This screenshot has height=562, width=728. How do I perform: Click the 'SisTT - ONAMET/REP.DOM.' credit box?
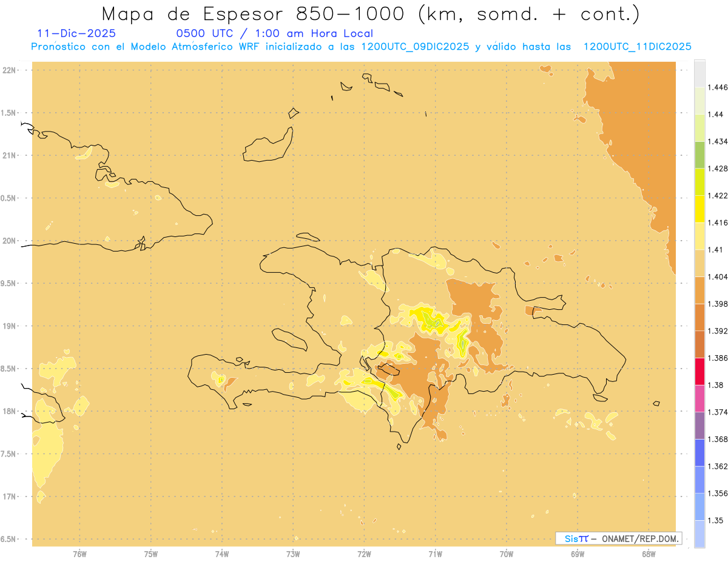(x=619, y=538)
